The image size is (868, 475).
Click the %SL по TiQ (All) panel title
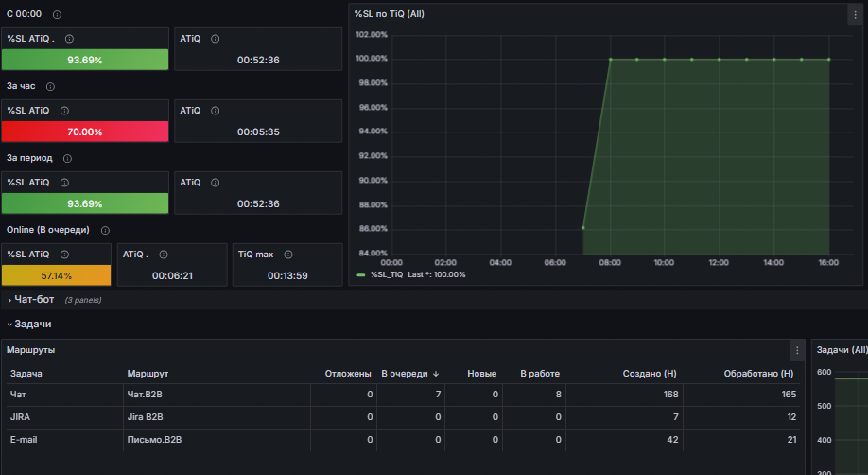(390, 14)
